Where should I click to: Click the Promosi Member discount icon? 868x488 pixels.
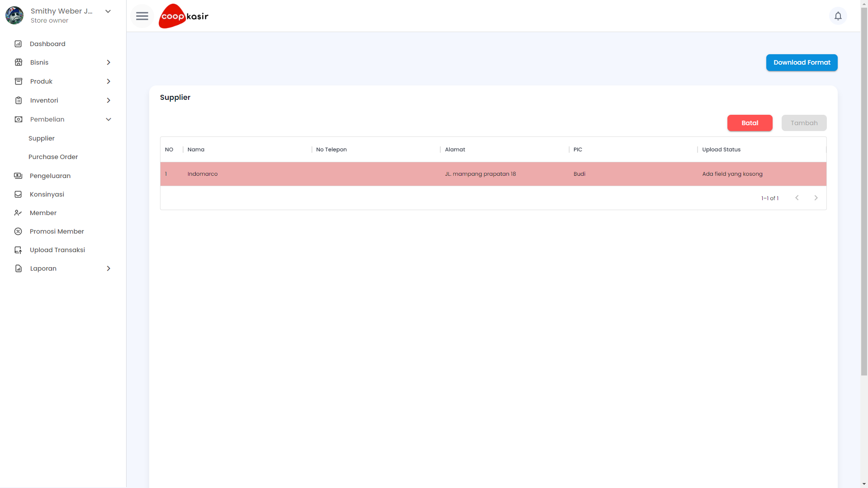(18, 231)
